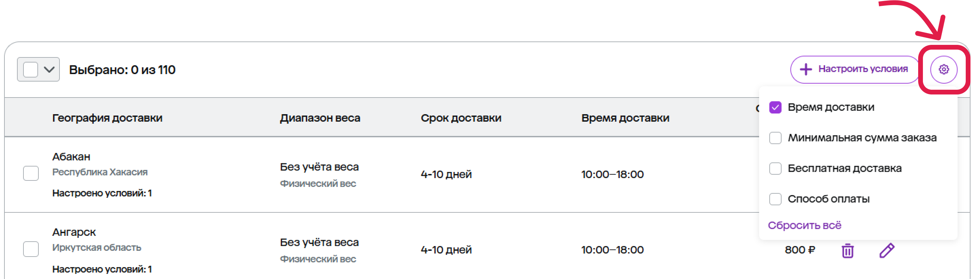
Task: Expand the select-all dropdown chevron
Action: [x=50, y=70]
